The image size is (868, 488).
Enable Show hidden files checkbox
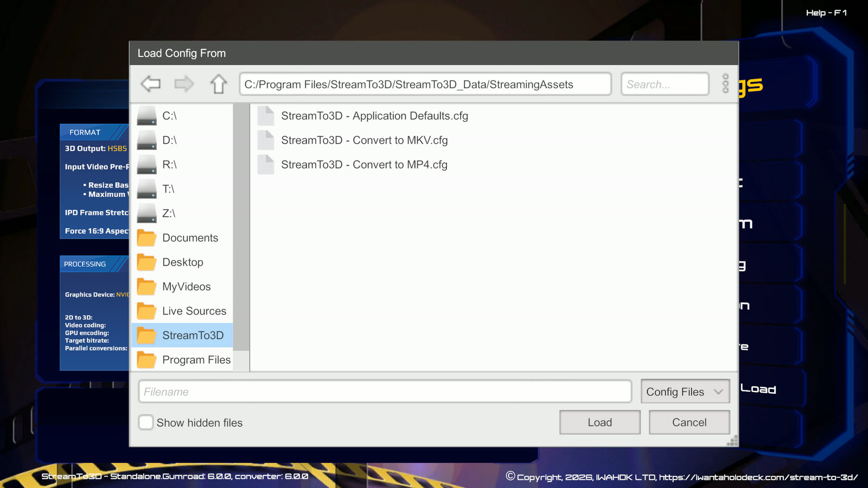(145, 422)
